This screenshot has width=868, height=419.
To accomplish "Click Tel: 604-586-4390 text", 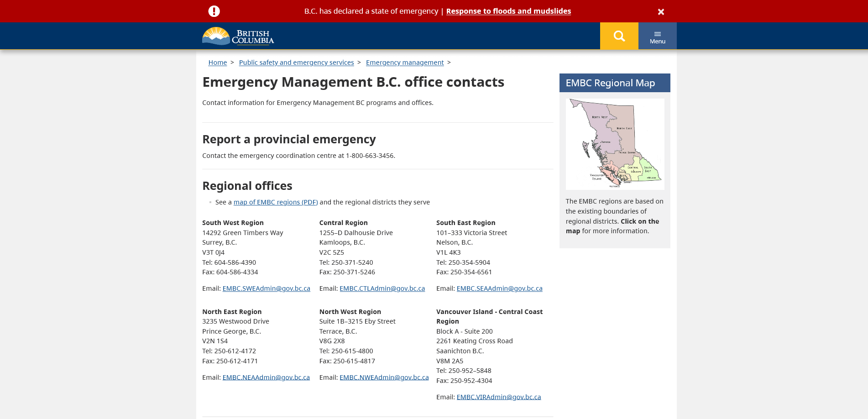I will 229,262.
